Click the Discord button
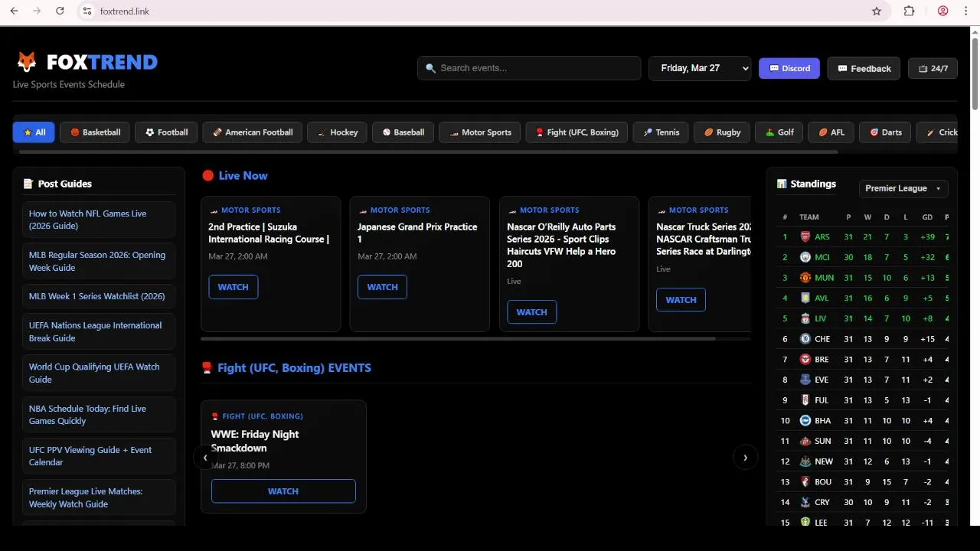The height and width of the screenshot is (551, 980). [789, 68]
